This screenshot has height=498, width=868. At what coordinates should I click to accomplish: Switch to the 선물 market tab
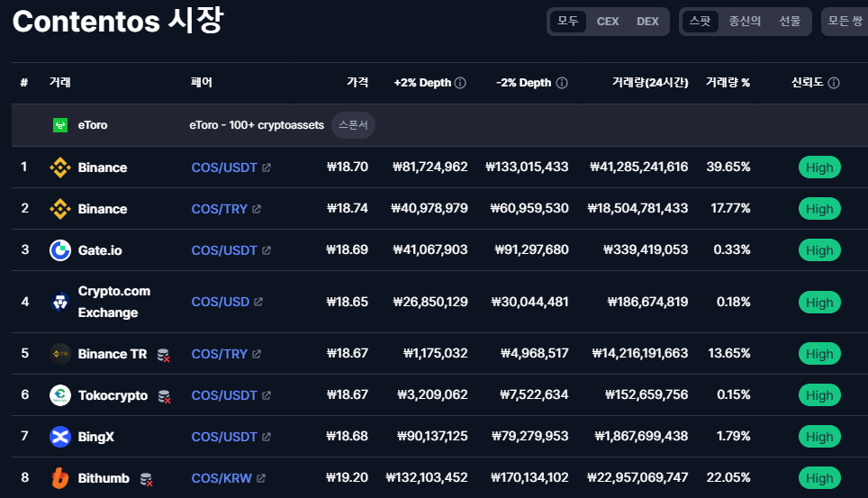tap(790, 22)
